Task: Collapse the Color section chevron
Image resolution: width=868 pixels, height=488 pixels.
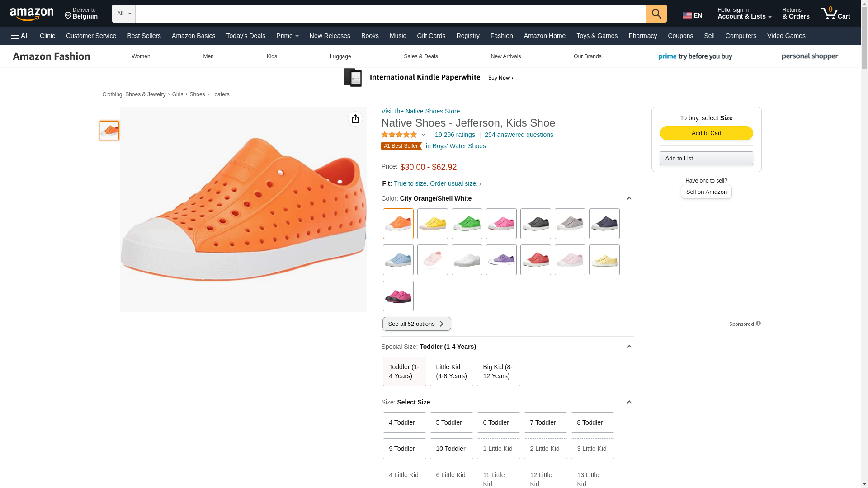Action: click(629, 198)
